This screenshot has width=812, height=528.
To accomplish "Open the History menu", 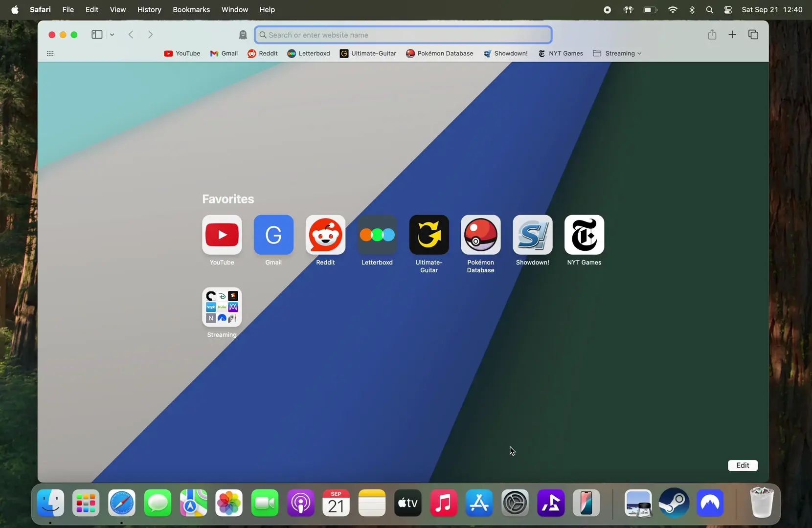I will [149, 10].
